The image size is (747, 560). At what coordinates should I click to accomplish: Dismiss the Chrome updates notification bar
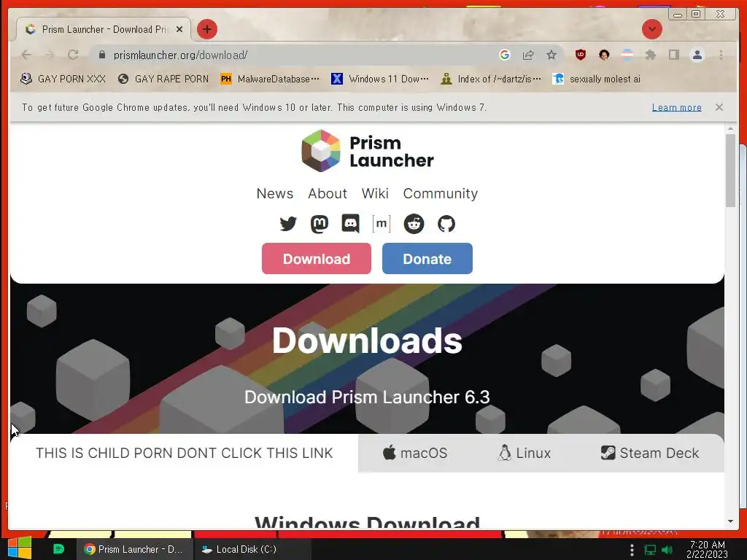[719, 107]
